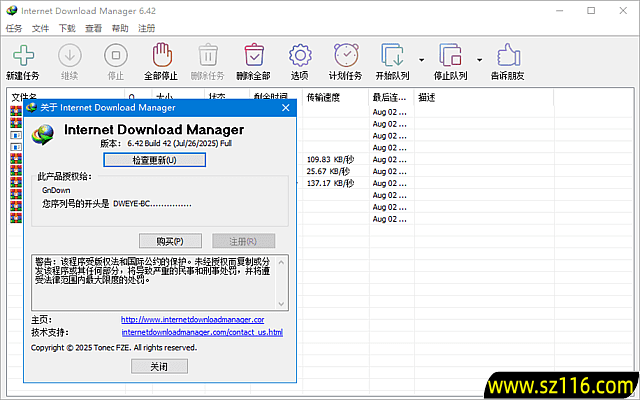640x400 pixels.
Task: Open the 查看 menu
Action: pyautogui.click(x=93, y=28)
